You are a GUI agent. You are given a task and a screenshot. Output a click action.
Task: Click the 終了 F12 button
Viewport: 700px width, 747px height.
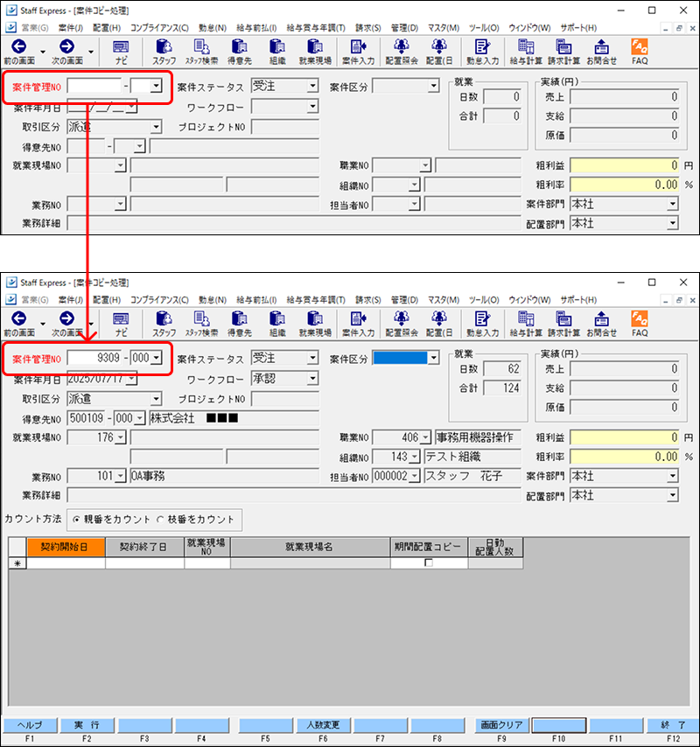pyautogui.click(x=673, y=725)
